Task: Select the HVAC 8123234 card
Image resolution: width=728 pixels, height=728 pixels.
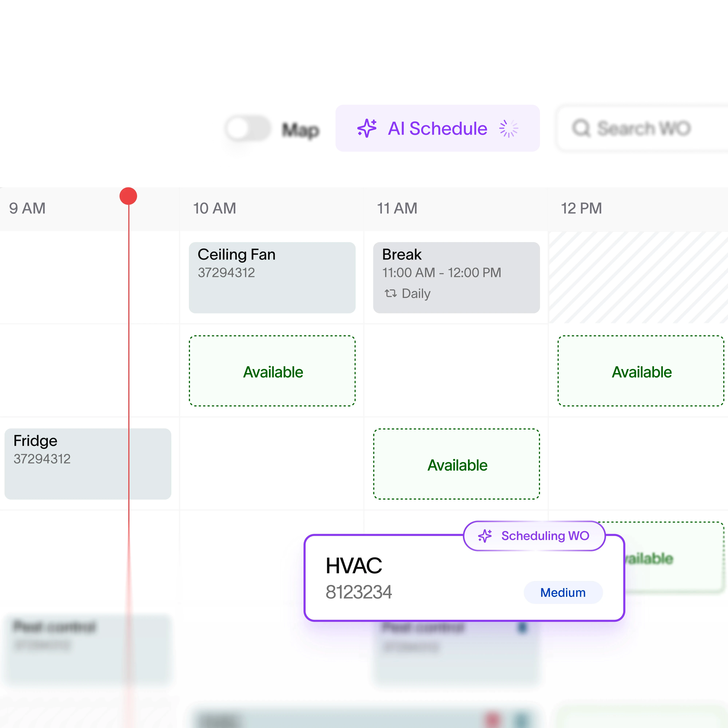Action: (x=414, y=580)
